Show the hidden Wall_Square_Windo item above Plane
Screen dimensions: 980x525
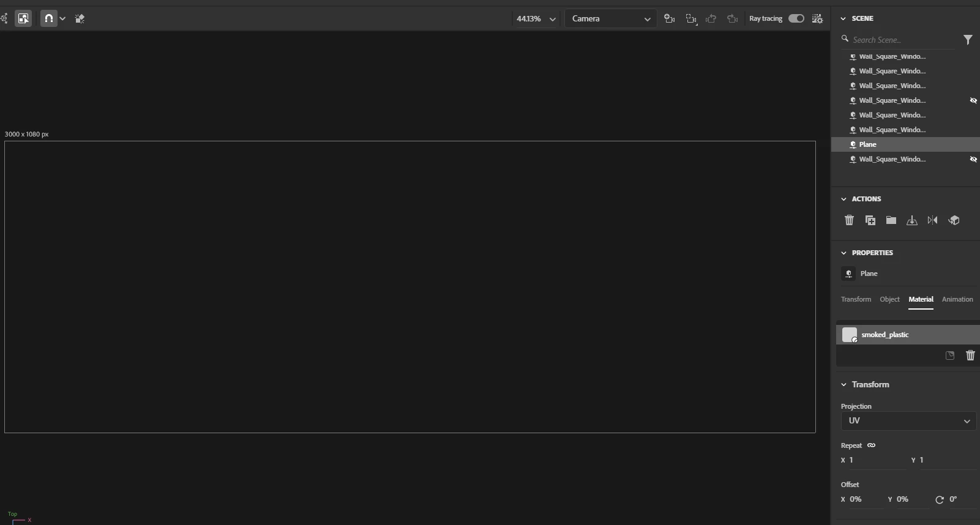(x=973, y=100)
